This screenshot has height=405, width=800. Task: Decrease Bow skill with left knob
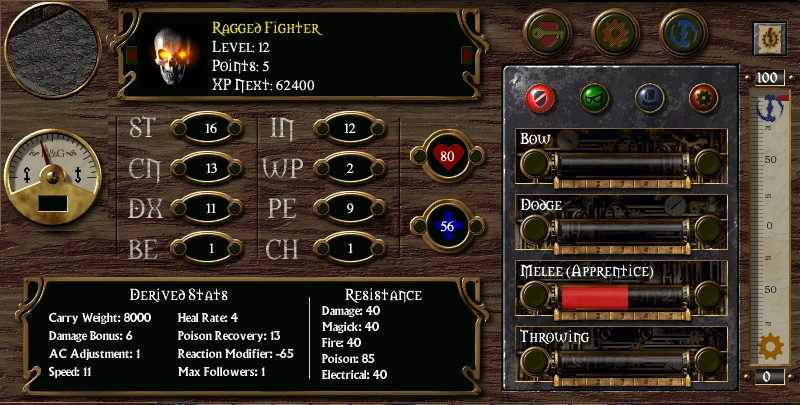(534, 163)
